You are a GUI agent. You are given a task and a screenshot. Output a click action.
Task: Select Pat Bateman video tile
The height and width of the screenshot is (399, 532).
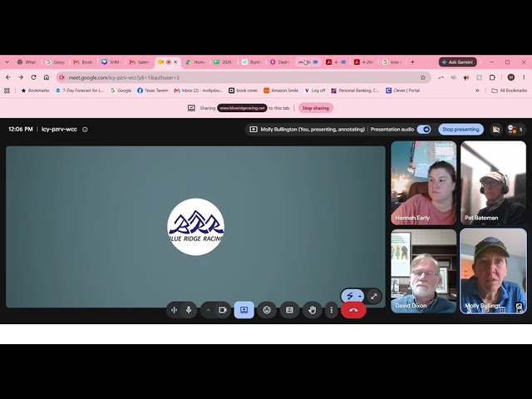(493, 183)
